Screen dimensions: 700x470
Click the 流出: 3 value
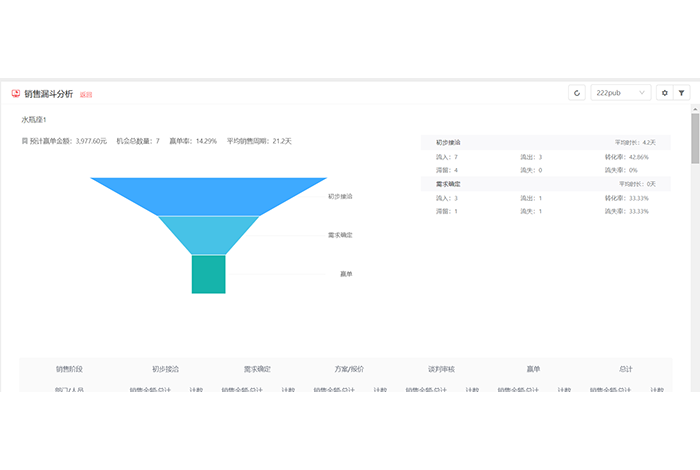click(531, 157)
